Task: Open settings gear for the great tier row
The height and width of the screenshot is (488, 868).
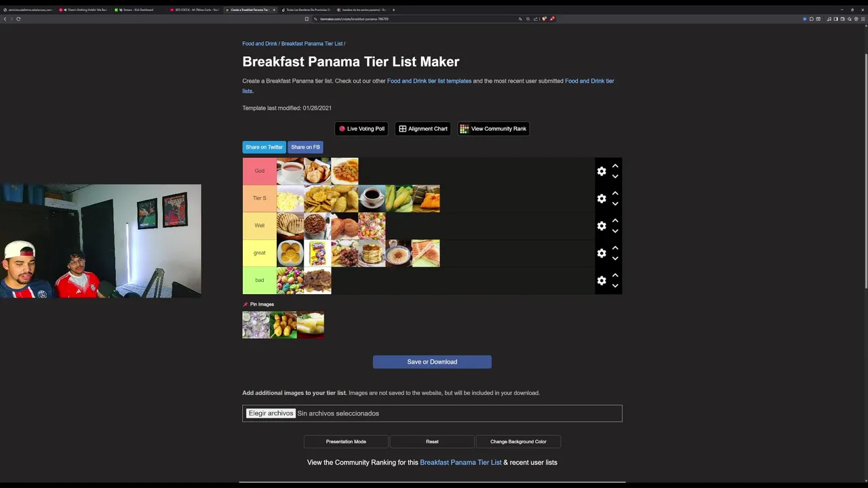Action: pos(601,253)
